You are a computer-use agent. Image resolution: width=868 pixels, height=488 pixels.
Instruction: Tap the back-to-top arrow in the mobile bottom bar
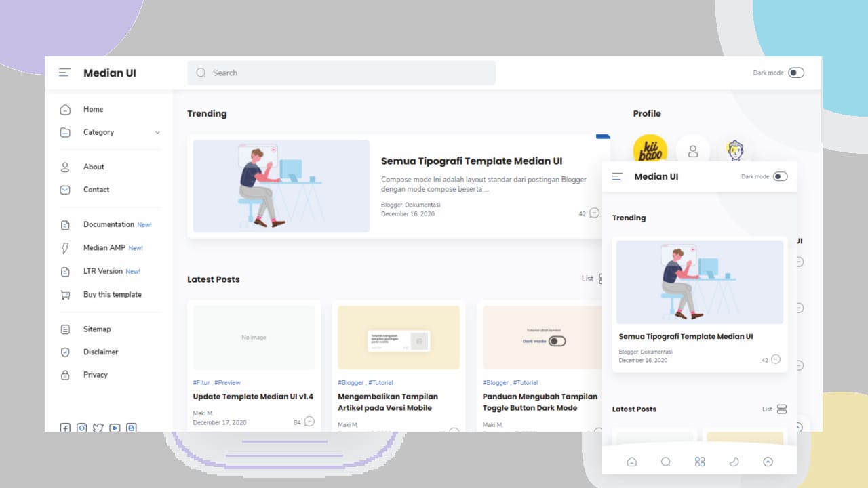(768, 462)
